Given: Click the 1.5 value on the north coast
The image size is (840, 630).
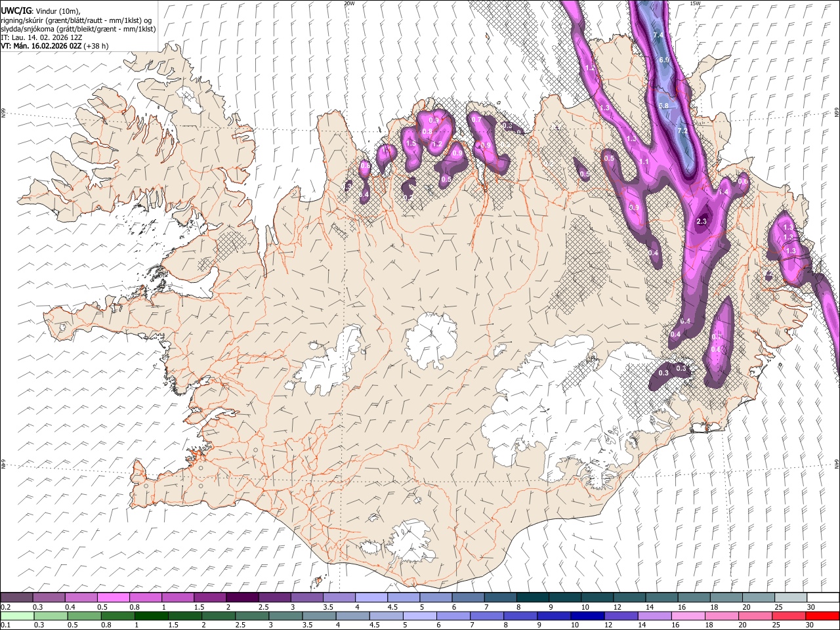Looking at the screenshot, I should tap(411, 143).
